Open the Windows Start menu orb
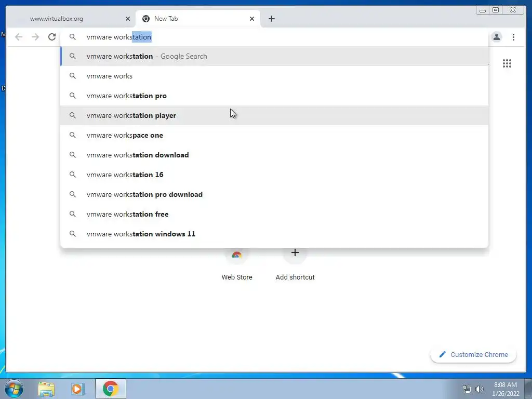Viewport: 532px width, 399px height. click(x=14, y=389)
